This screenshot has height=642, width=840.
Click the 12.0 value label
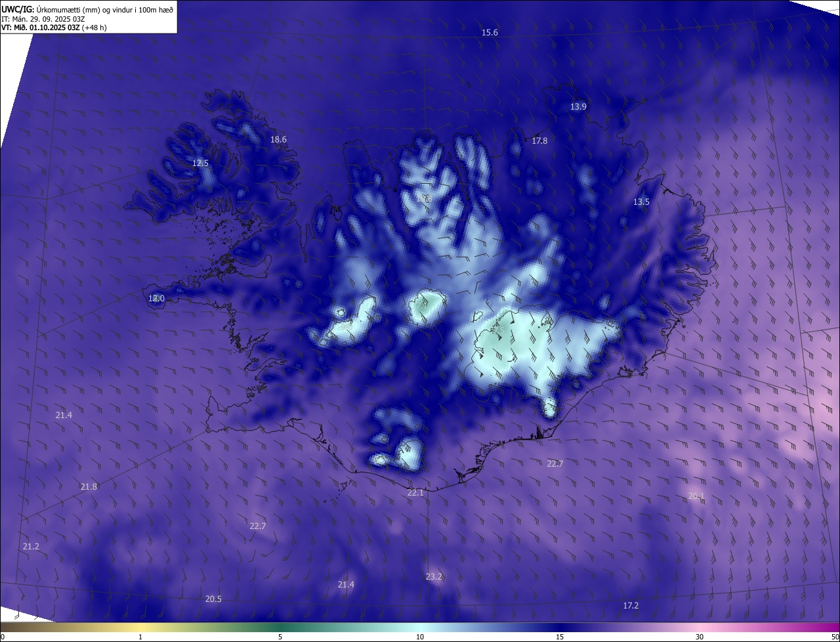(x=156, y=298)
